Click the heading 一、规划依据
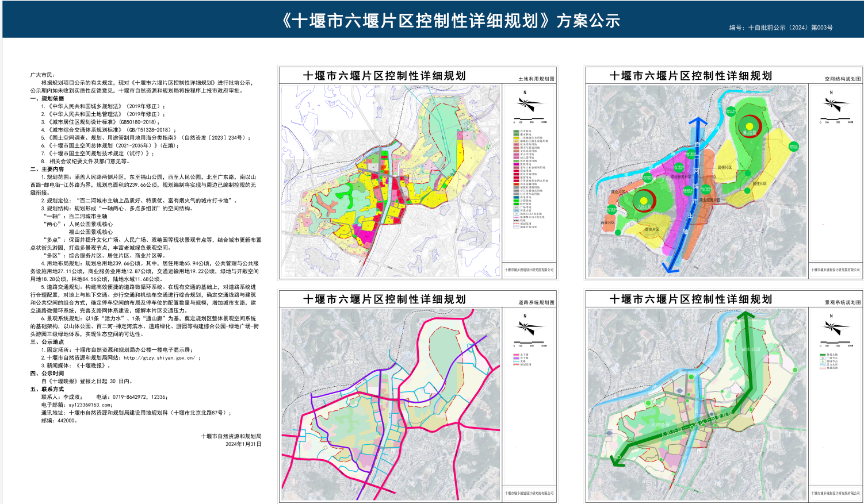 (x=47, y=98)
